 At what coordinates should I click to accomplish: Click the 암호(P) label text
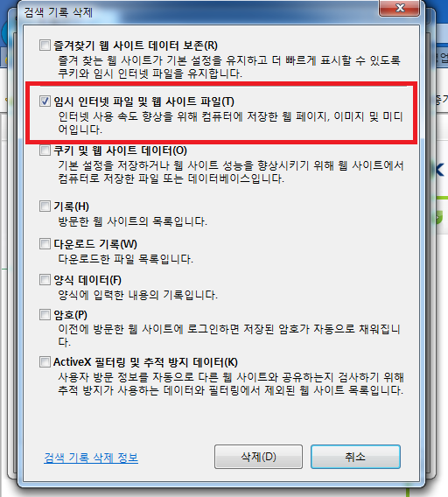click(70, 315)
